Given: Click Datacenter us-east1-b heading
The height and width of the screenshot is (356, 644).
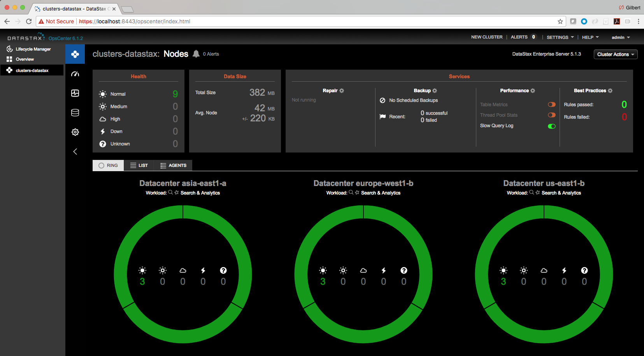Looking at the screenshot, I should [544, 183].
